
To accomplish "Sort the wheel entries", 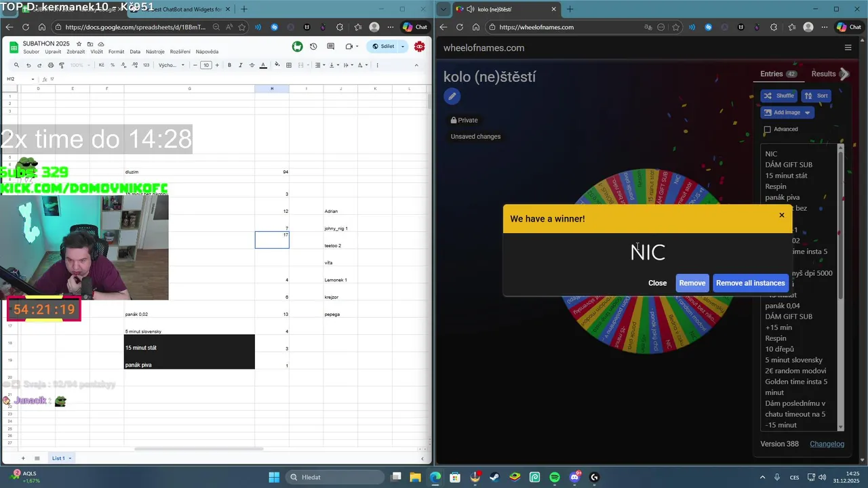I will (816, 96).
